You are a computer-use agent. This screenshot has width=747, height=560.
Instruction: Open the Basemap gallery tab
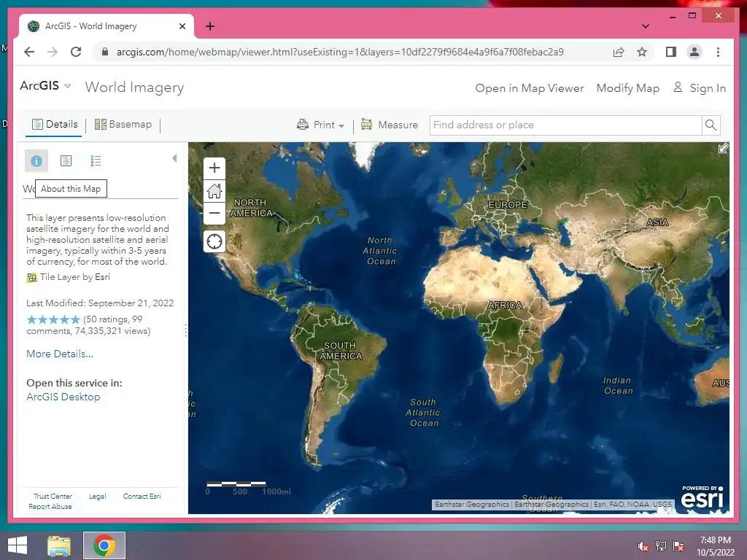[123, 124]
